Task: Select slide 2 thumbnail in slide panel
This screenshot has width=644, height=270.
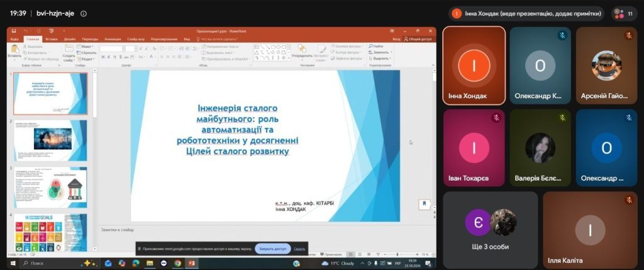Action: click(50, 140)
